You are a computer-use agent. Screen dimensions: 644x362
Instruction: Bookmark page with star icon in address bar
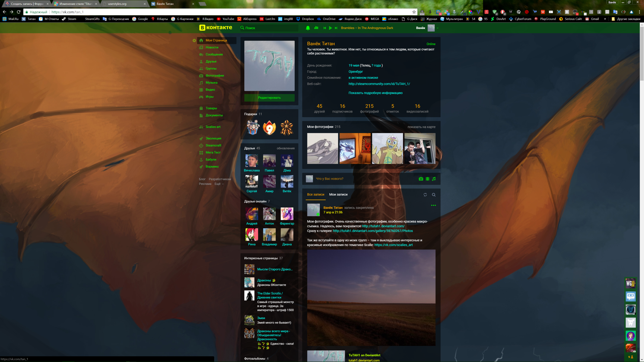pyautogui.click(x=414, y=12)
